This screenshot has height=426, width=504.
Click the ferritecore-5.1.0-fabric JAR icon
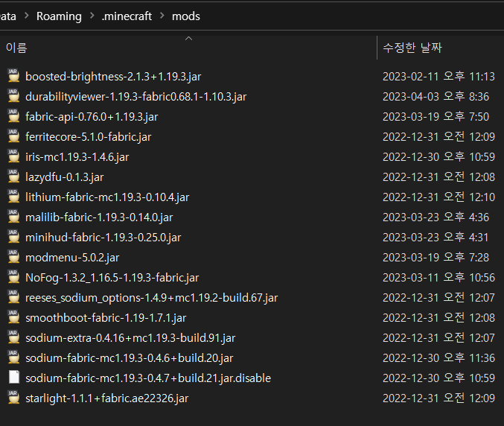tap(13, 136)
